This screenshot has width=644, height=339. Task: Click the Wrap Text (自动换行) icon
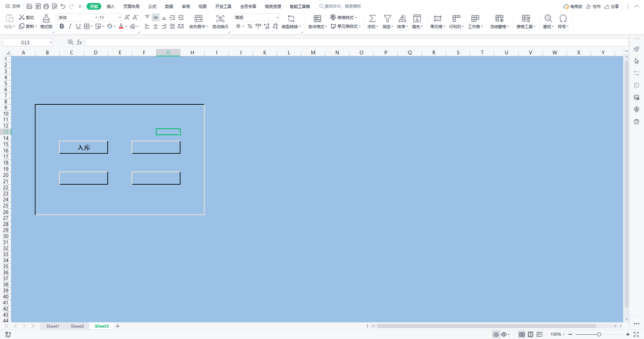[x=220, y=18]
